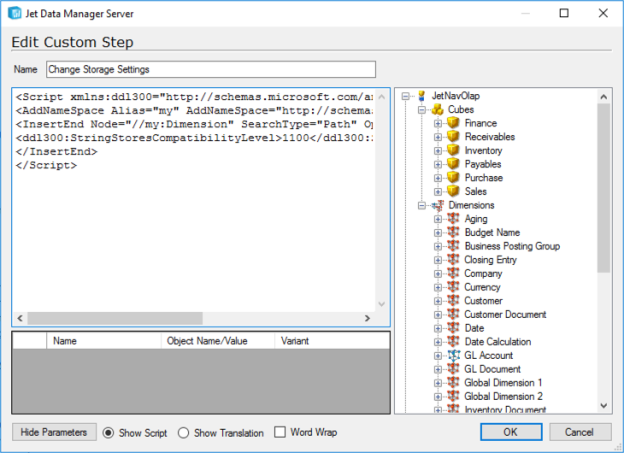This screenshot has width=624, height=453.
Task: Click the horizontal scrollbar thumb in script editor
Action: tap(115, 318)
